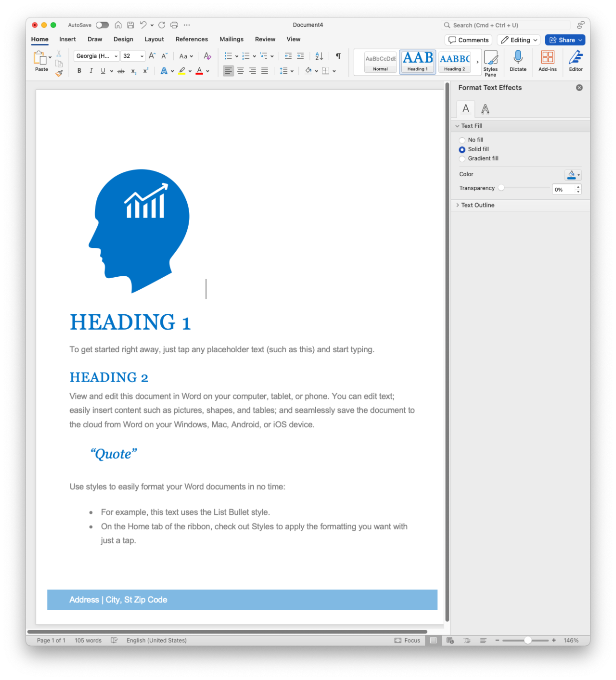
Task: Apply bold formatting
Action: click(79, 71)
